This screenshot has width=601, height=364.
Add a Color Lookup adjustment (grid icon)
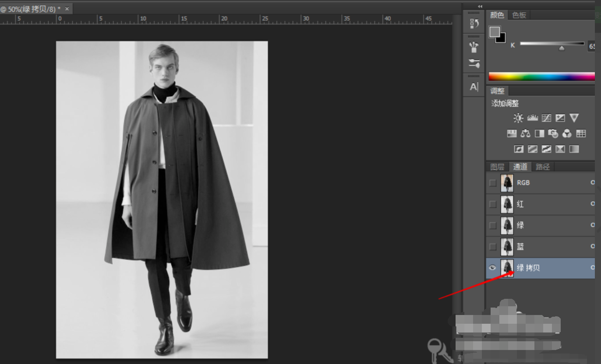pos(581,133)
